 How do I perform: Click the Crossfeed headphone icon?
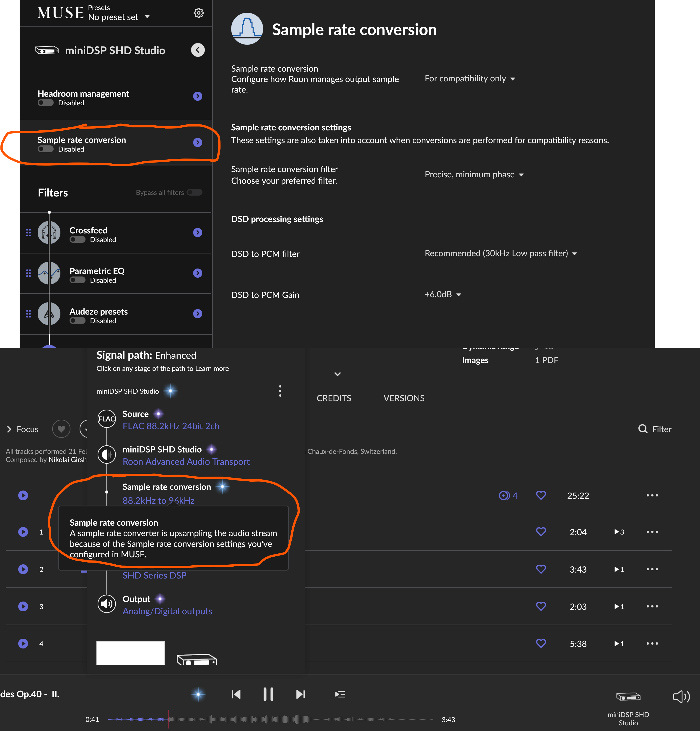49,233
